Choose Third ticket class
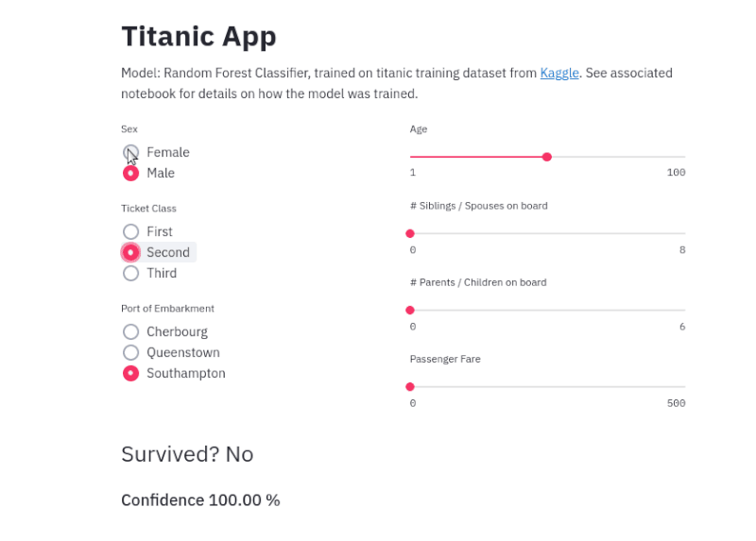Screen dimensions: 756x541 (x=131, y=273)
